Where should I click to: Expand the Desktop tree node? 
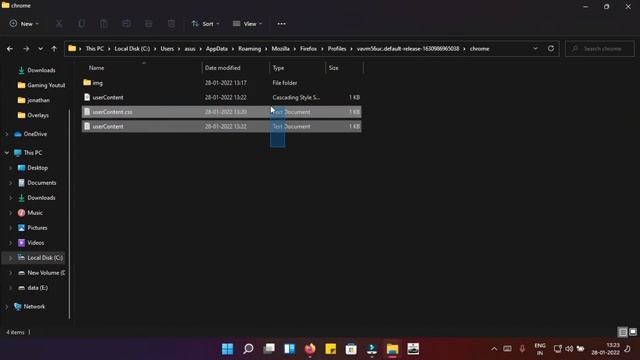11,168
